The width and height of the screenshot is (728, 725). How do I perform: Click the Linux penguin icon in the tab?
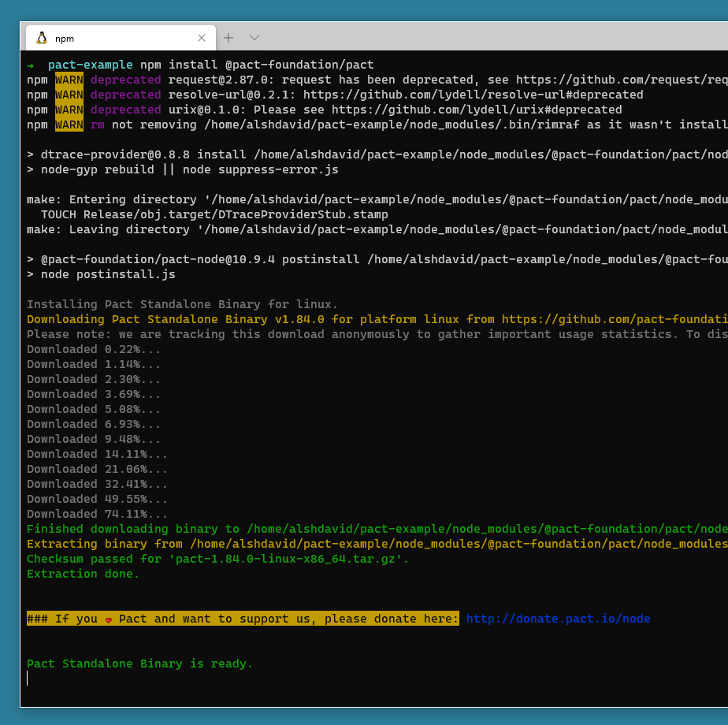coord(42,38)
